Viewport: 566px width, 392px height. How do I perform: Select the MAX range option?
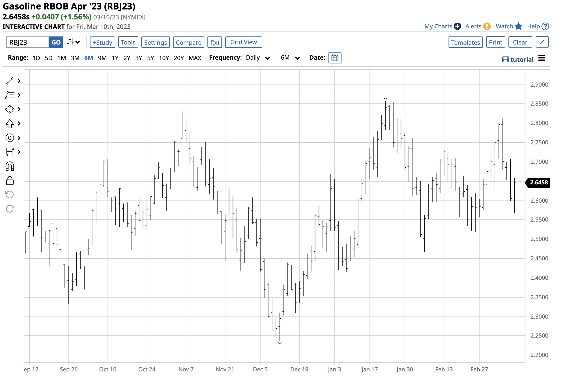pos(195,58)
